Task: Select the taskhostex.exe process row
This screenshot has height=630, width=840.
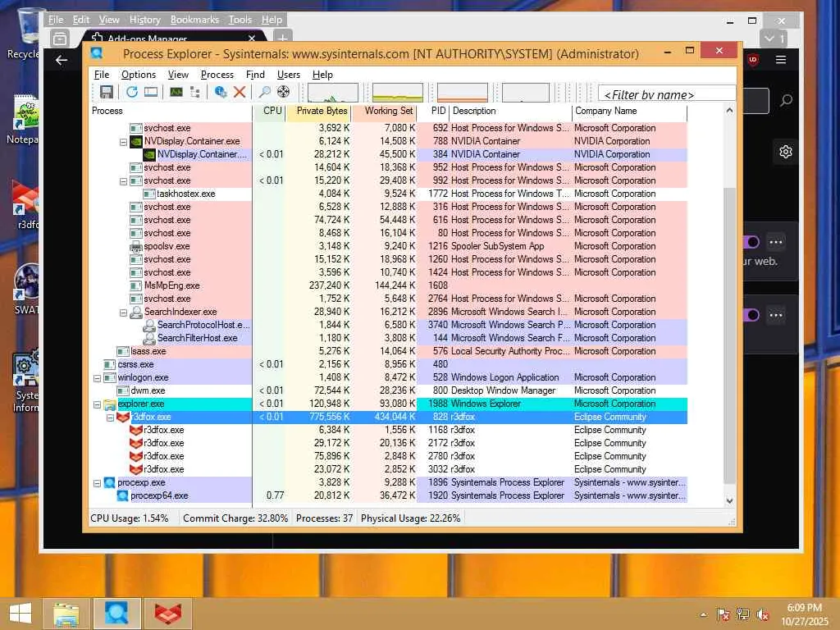Action: click(x=388, y=194)
